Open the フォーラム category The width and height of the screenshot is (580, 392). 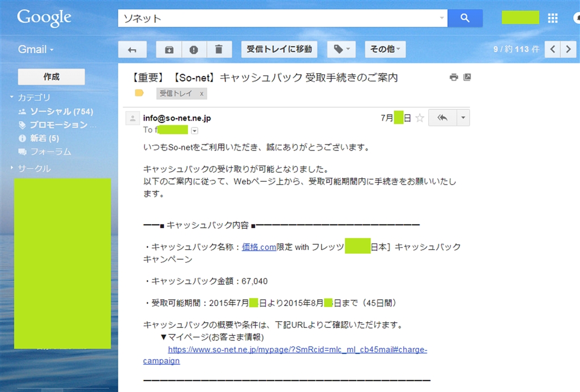[x=50, y=151]
